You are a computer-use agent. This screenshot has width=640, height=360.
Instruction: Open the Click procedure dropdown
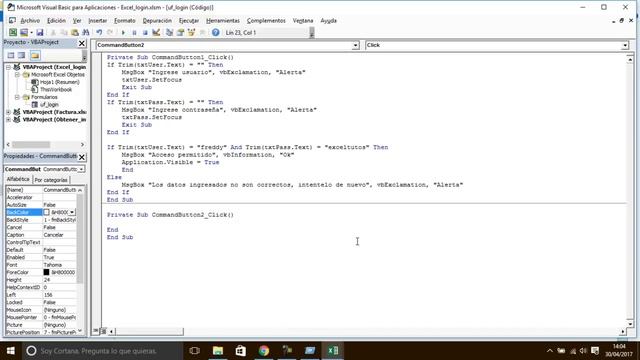[x=624, y=45]
